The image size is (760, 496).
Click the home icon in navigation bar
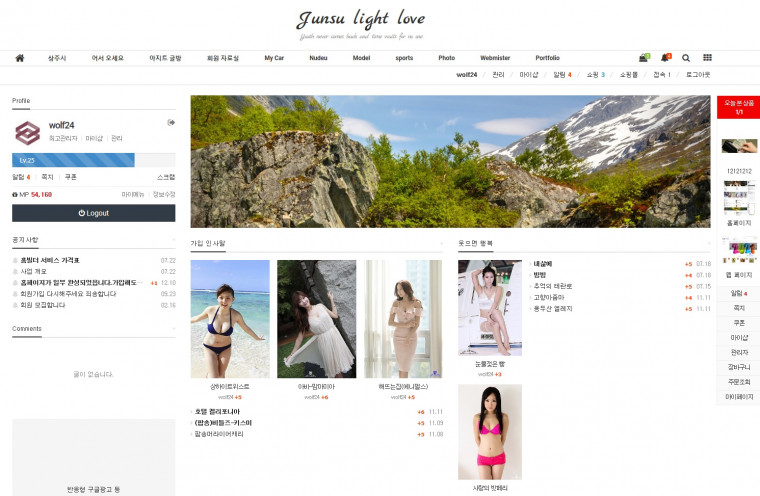pos(19,58)
